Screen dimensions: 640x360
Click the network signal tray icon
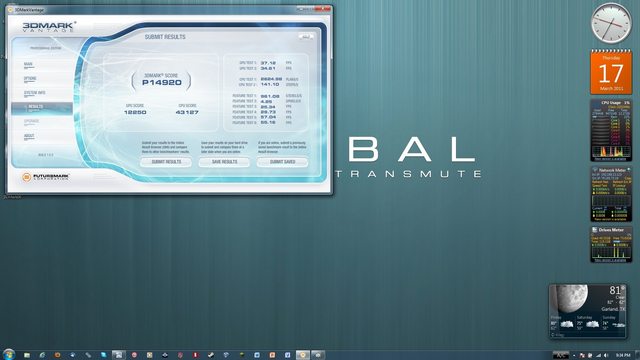(598, 356)
